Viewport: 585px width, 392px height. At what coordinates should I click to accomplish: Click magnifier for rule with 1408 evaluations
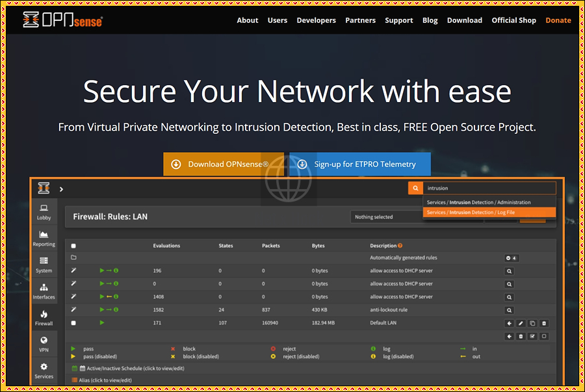509,297
